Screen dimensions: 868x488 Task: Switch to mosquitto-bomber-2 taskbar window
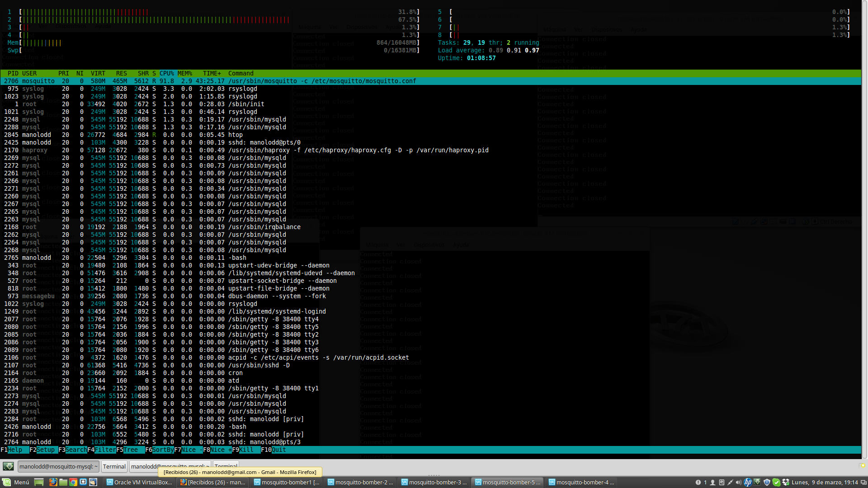click(x=360, y=482)
